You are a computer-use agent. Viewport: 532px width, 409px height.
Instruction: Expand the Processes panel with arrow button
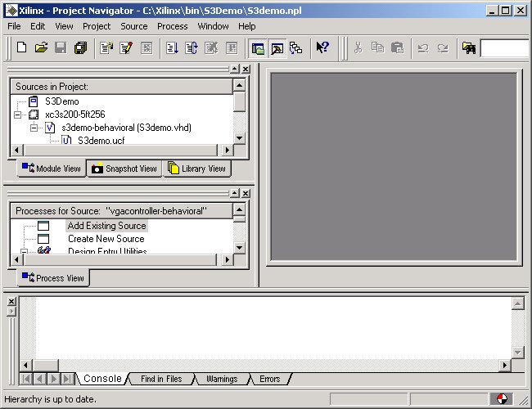(234, 193)
